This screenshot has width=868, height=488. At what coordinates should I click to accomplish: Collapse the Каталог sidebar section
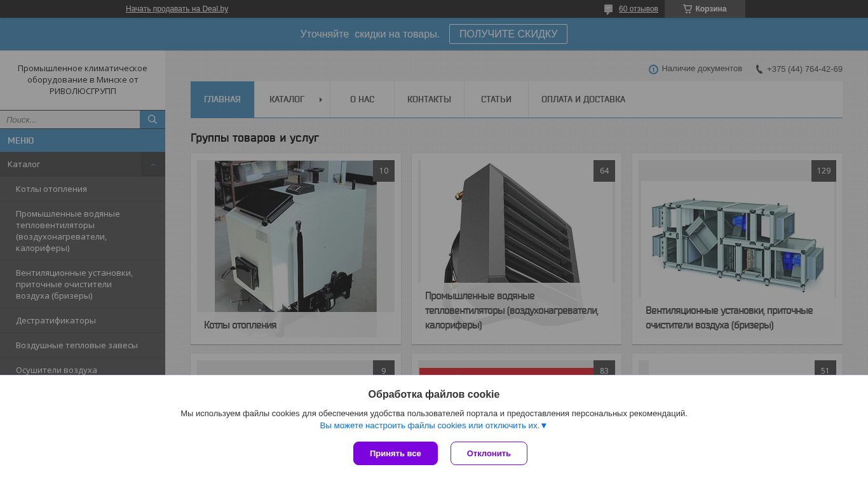click(x=153, y=165)
